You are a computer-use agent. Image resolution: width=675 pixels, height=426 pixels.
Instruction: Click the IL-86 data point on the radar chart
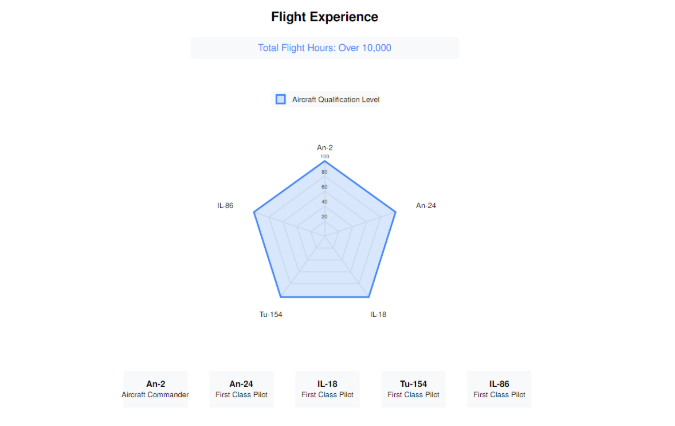[x=254, y=212]
